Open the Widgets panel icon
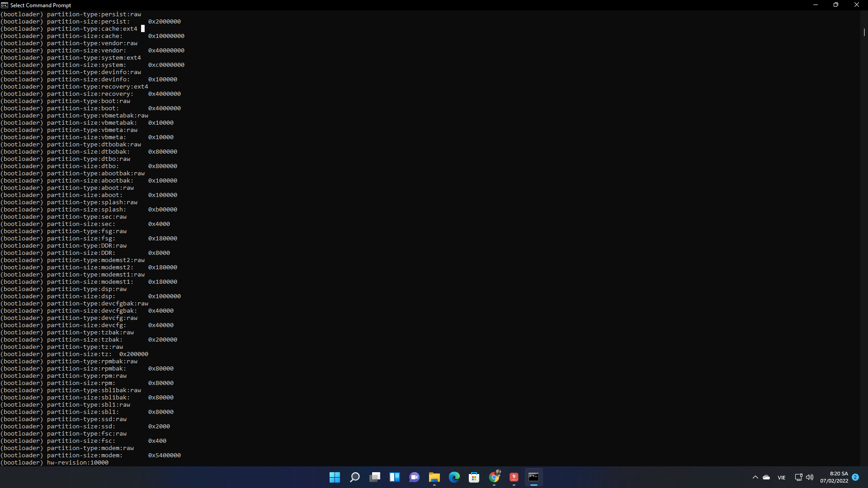 pos(395,477)
